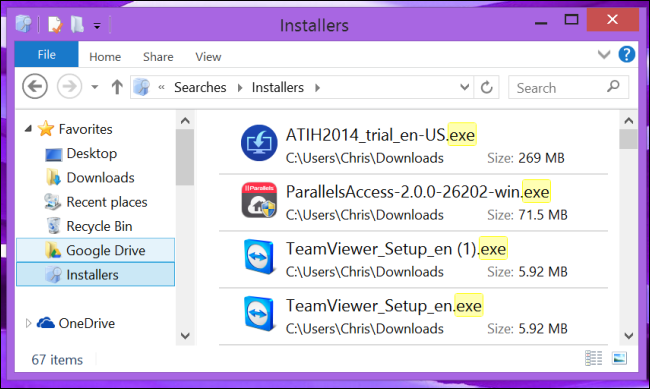The width and height of the screenshot is (650, 389).
Task: Refresh the Installers view
Action: 487,88
